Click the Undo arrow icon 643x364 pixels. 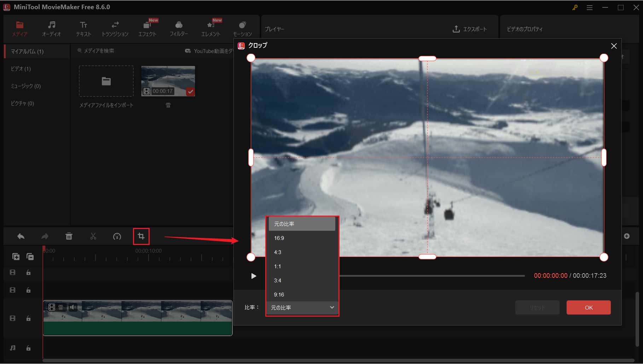[21, 236]
